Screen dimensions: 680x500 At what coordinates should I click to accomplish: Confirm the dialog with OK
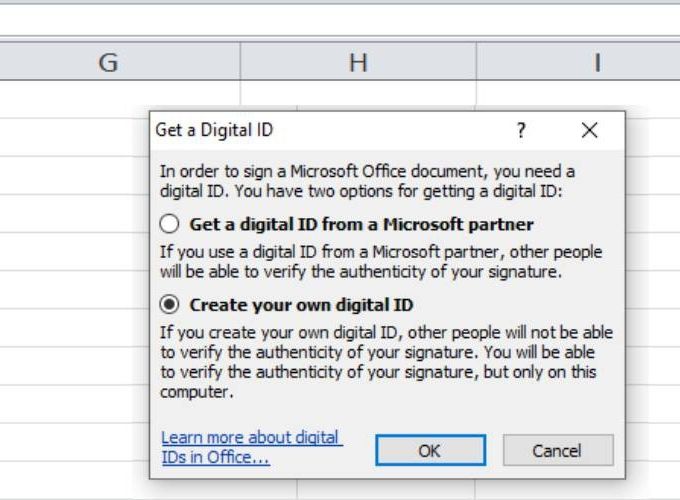(x=430, y=451)
